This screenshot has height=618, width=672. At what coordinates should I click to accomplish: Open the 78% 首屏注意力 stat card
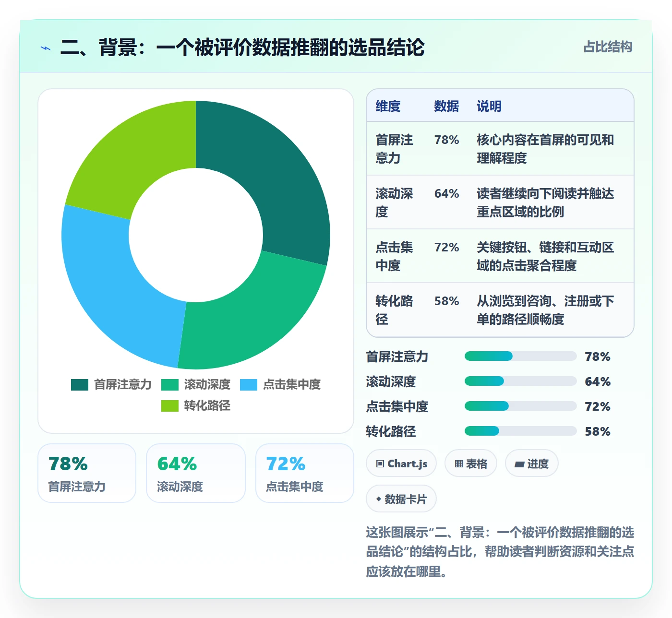click(87, 473)
